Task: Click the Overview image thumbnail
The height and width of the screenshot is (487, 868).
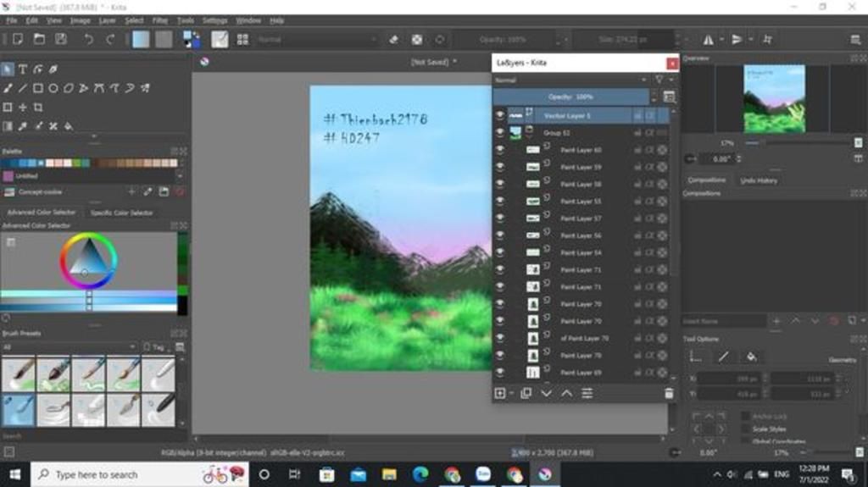Action: [x=774, y=98]
